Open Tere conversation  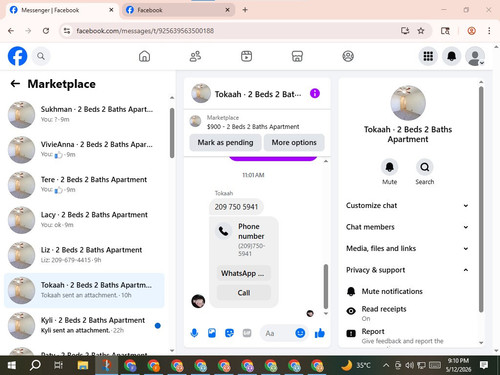[84, 185]
